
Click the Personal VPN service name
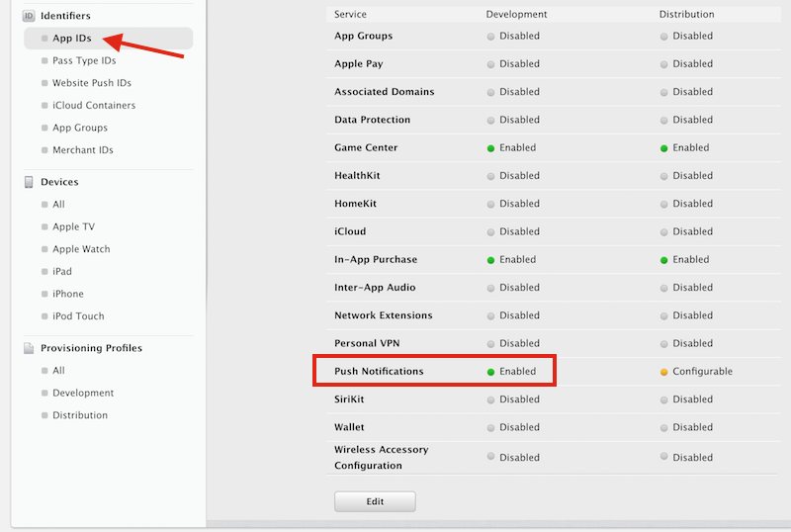(x=367, y=343)
